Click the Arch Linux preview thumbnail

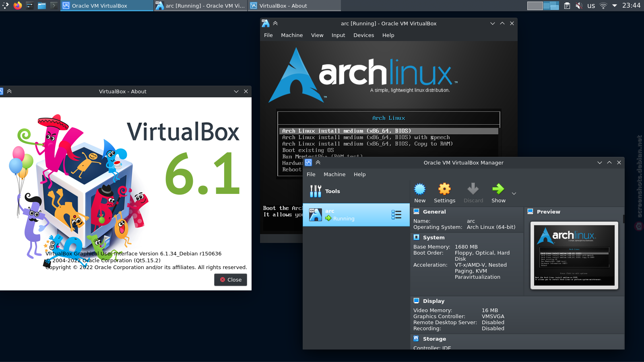575,255
